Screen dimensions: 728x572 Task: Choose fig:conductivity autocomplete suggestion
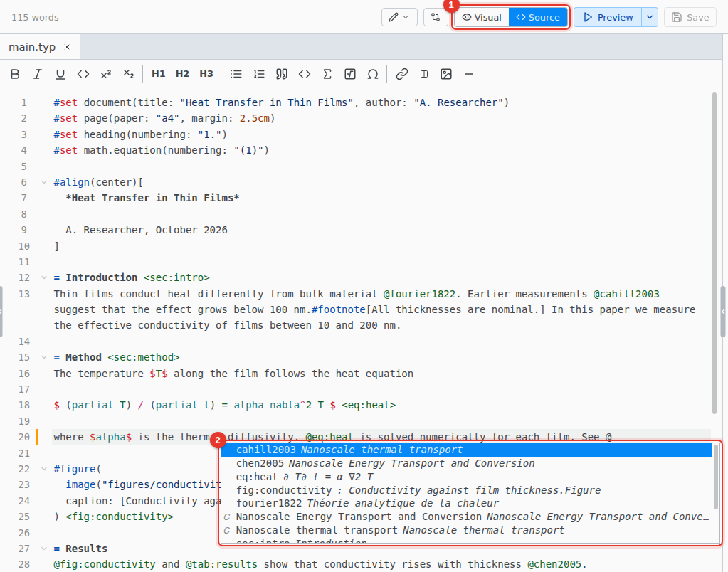pos(467,490)
